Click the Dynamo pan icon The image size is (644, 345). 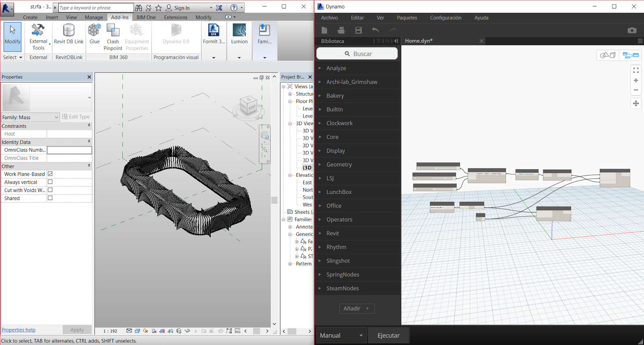tap(636, 103)
